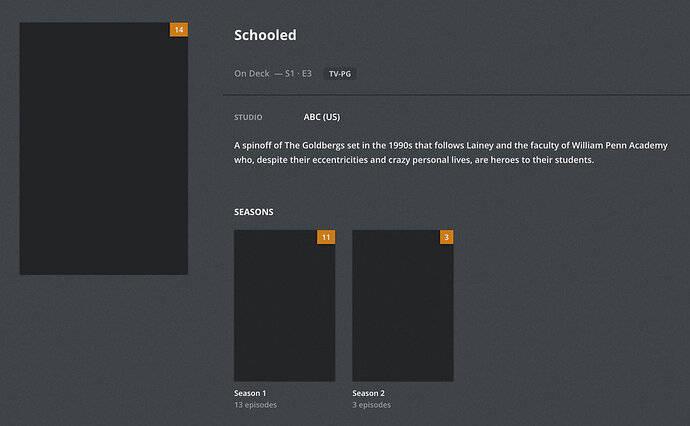Viewport: 690px width, 426px height.
Task: Click the orange 11 badge on Season 1
Action: (x=325, y=237)
